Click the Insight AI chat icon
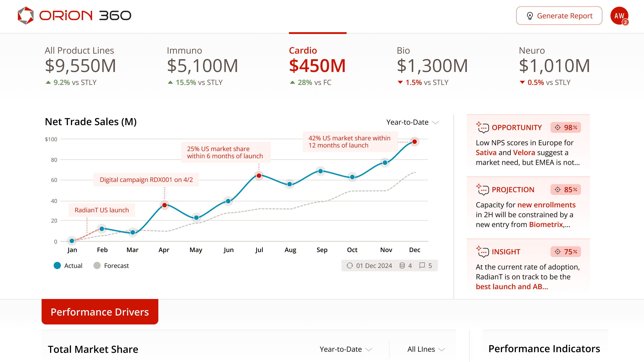This screenshot has width=644, height=362. [x=483, y=252]
